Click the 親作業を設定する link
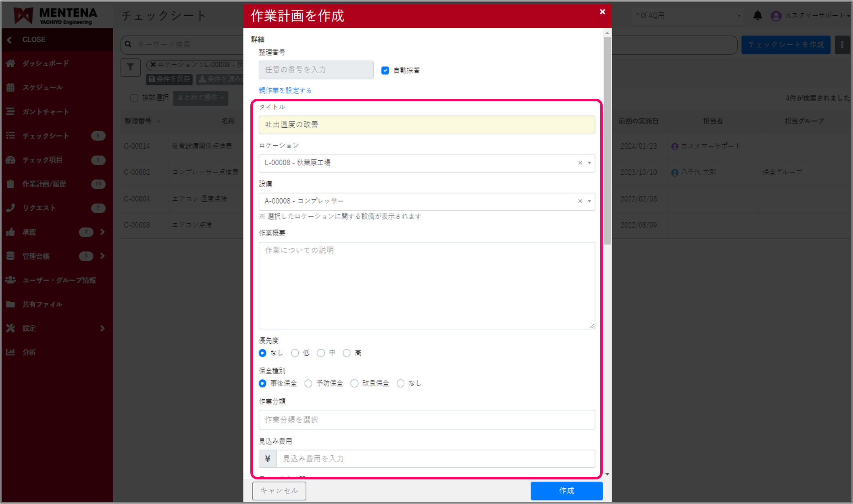 click(285, 91)
